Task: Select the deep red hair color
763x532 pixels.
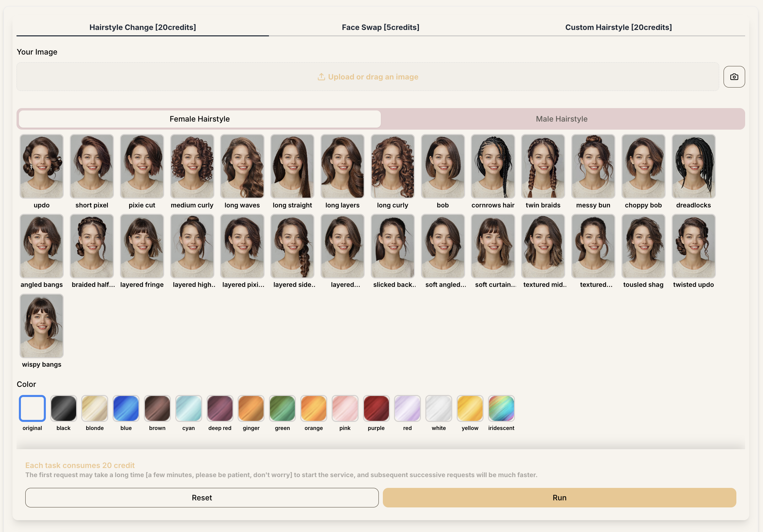Action: click(220, 408)
